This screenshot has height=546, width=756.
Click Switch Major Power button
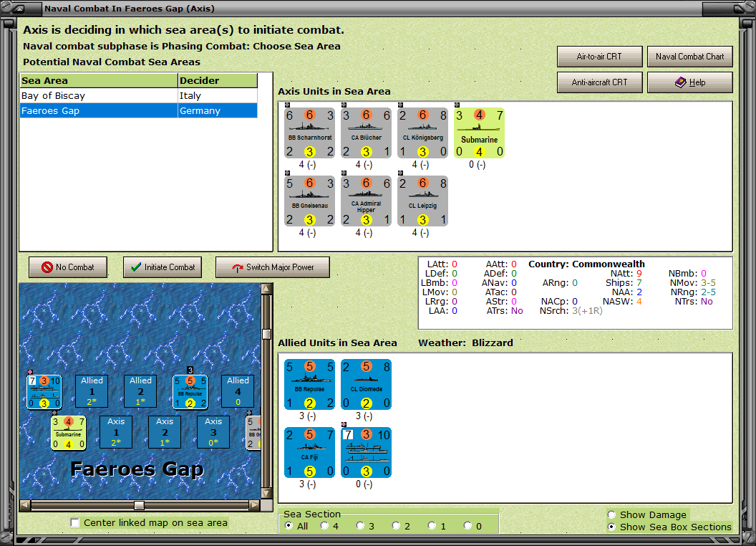click(x=273, y=267)
